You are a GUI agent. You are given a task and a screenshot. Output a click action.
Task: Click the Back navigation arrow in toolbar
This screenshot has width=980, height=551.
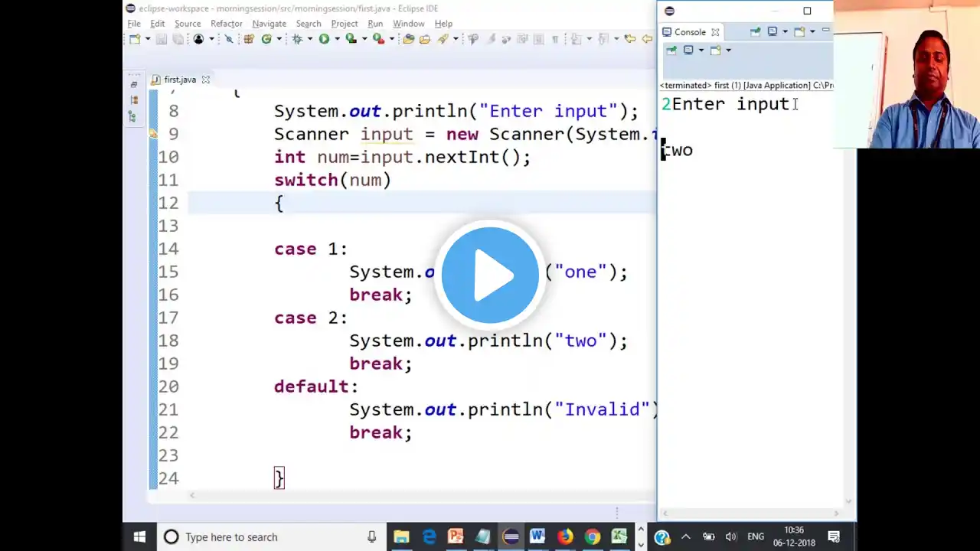[x=648, y=39]
